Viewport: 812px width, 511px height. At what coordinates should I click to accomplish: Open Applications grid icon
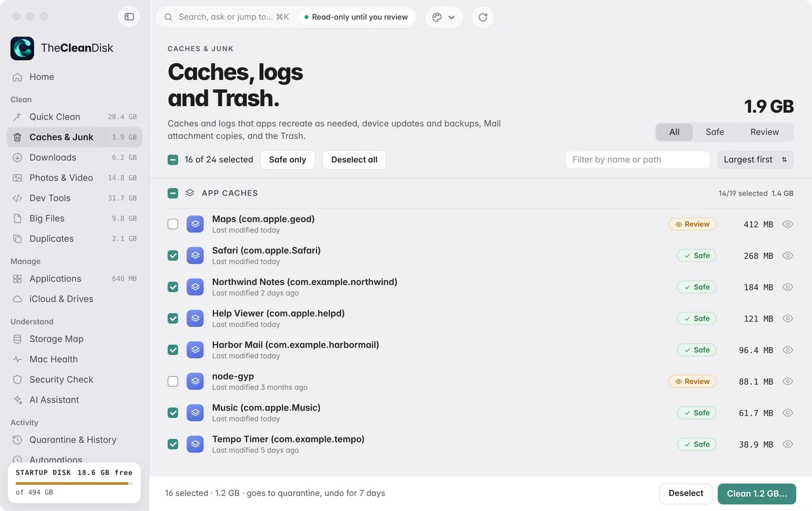tap(18, 278)
